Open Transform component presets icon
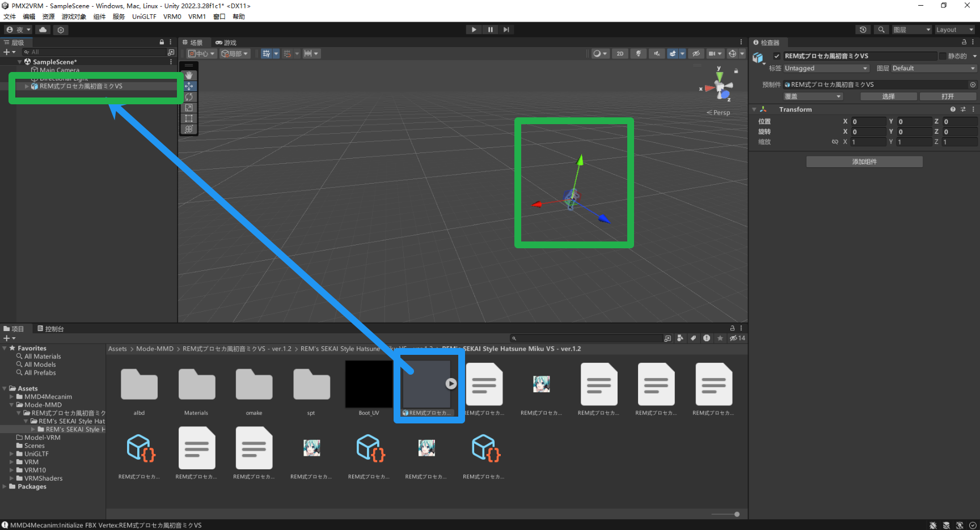Viewport: 980px width, 530px height. 963,109
